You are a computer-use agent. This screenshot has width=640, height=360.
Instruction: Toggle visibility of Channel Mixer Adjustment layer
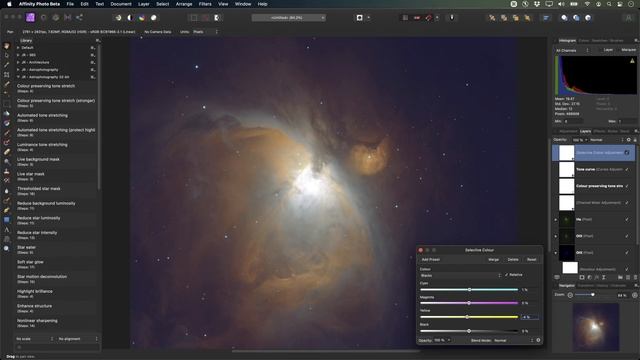[x=627, y=203]
